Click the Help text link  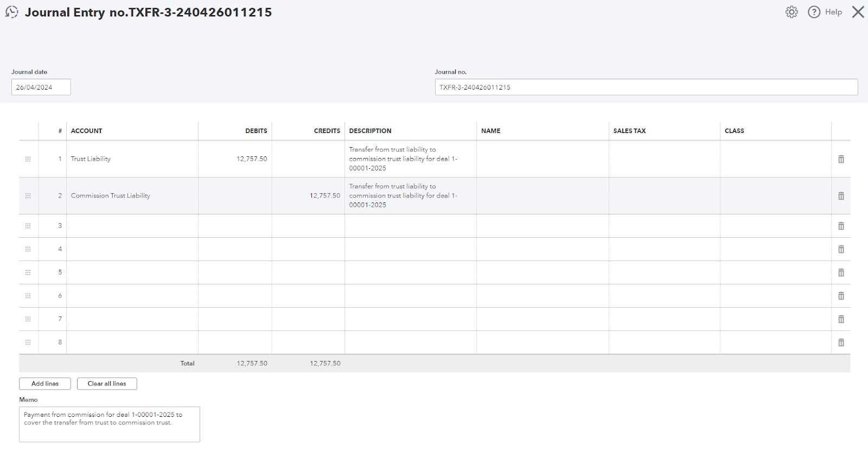[833, 12]
